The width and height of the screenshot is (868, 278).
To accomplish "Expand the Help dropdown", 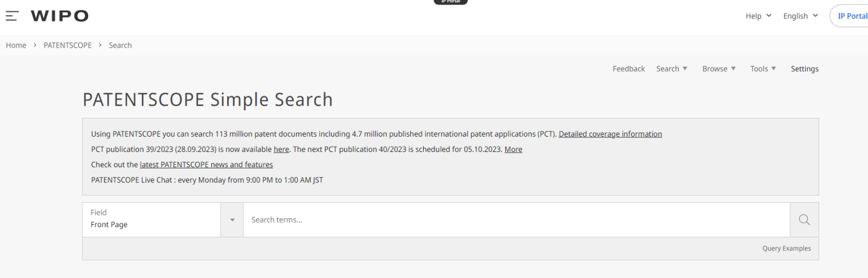I will pyautogui.click(x=758, y=16).
